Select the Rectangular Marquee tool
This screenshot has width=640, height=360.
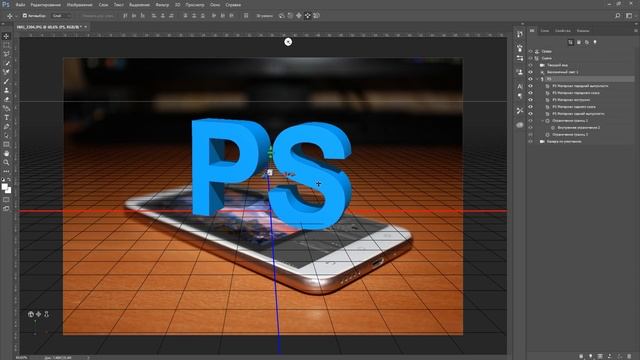coord(6,45)
